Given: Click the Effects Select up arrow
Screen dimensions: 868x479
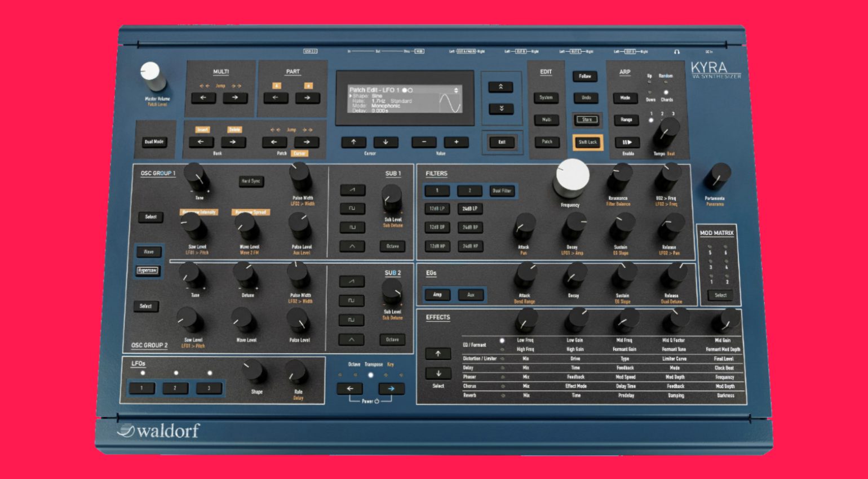Looking at the screenshot, I should tap(438, 354).
